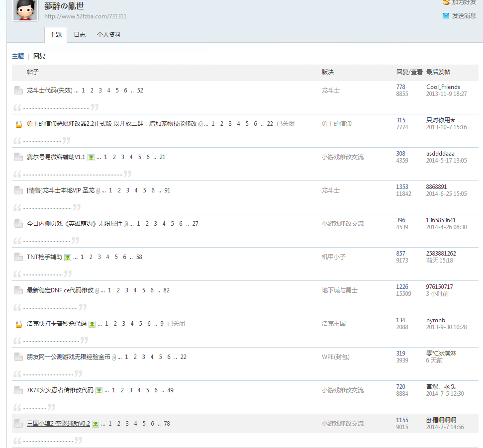This screenshot has height=448, width=483.
Task: Open thread 今日内侧页戏《英雄萌约》无限属性
Action: pyautogui.click(x=75, y=224)
